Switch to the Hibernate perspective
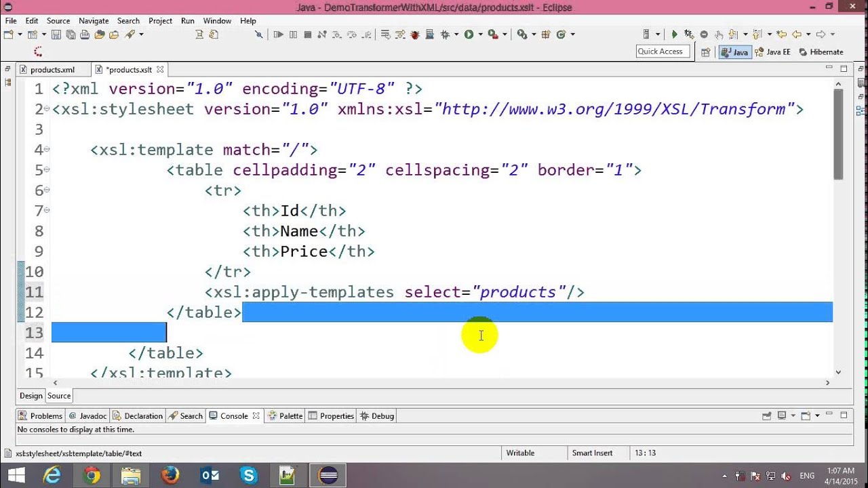The height and width of the screenshot is (488, 868). coord(821,52)
